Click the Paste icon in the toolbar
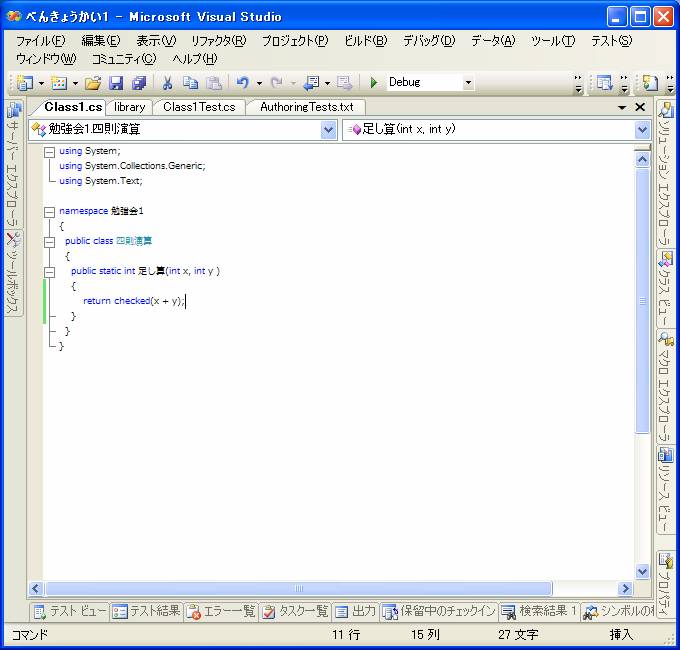The image size is (680, 650). pos(212,83)
